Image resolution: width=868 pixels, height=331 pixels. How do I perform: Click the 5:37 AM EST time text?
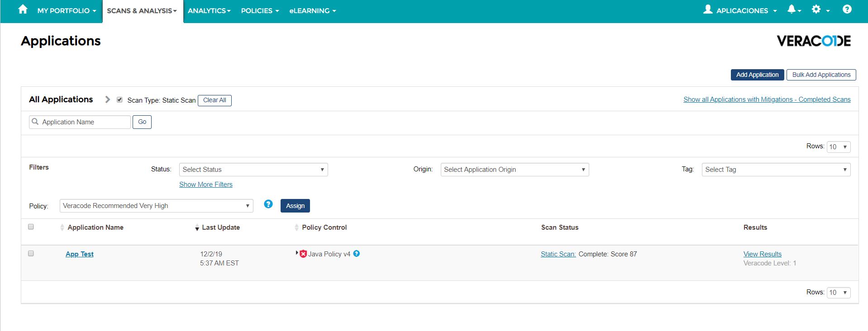pyautogui.click(x=219, y=263)
